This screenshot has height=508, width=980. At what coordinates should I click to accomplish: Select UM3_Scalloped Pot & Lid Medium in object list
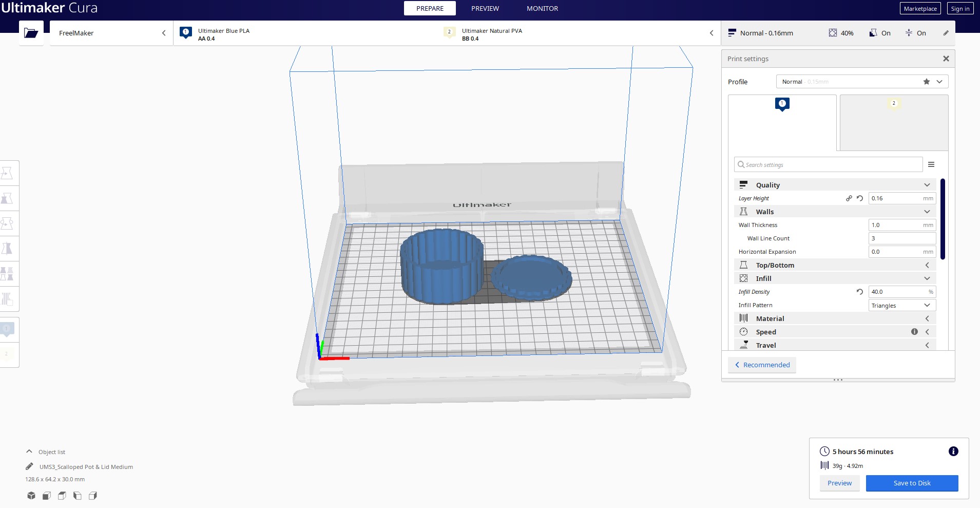pos(86,467)
